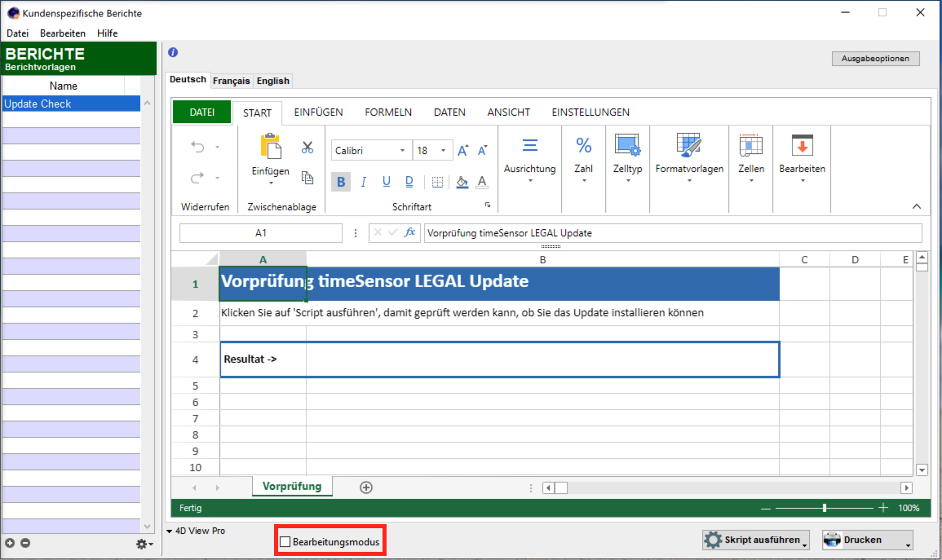The height and width of the screenshot is (560, 942).
Task: Toggle underline U button
Action: coord(387,182)
